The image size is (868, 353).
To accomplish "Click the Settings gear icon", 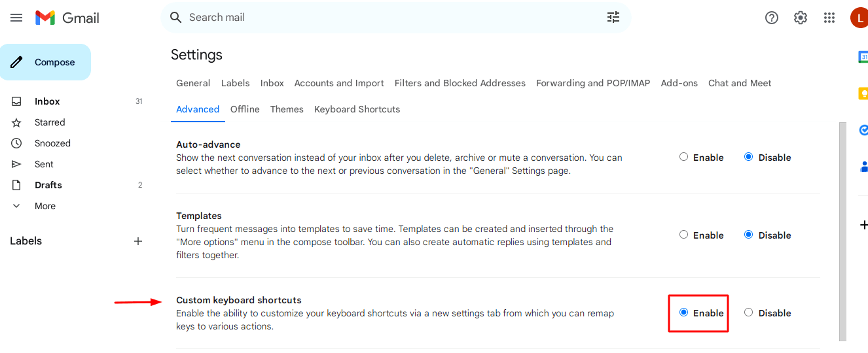I will coord(801,18).
